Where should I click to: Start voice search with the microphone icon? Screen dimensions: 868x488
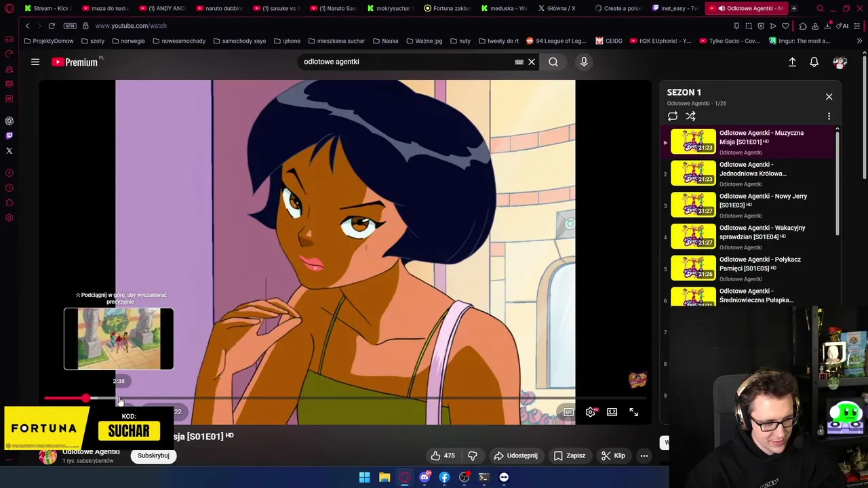pyautogui.click(x=584, y=62)
